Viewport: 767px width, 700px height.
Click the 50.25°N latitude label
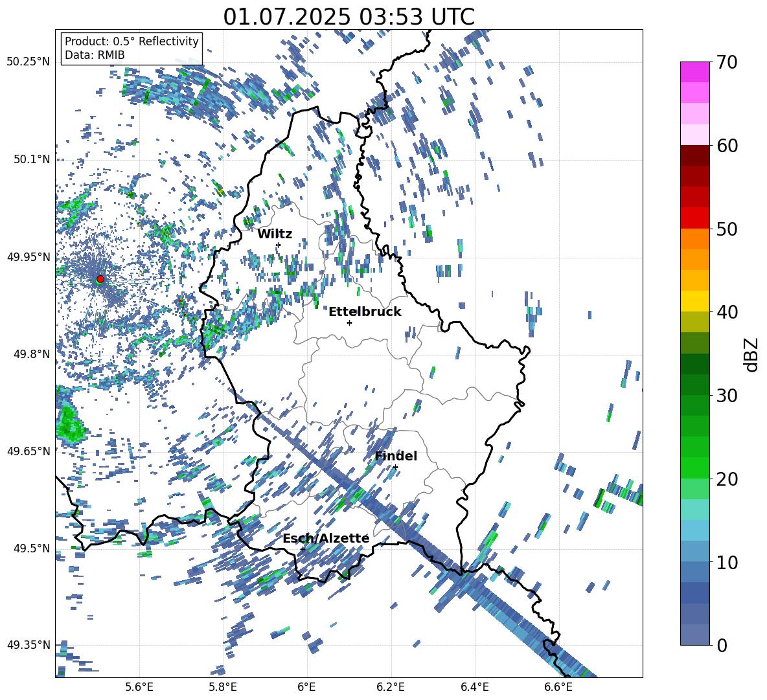29,62
